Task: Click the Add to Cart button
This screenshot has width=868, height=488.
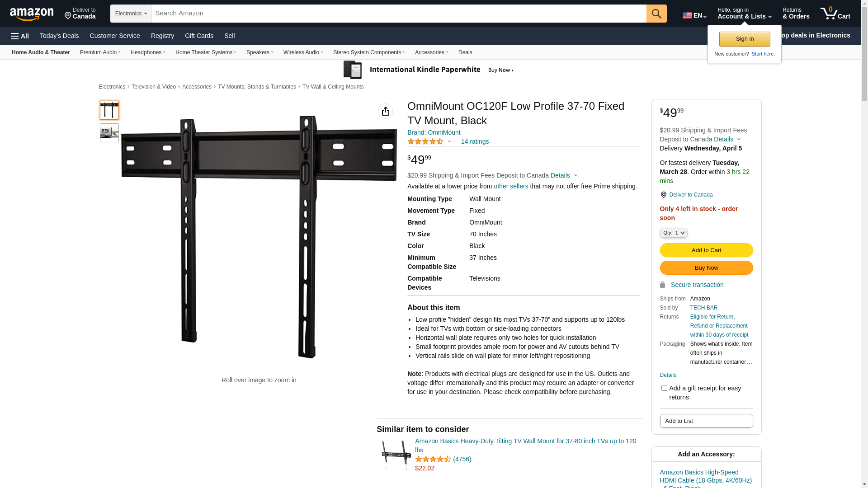Action: (706, 250)
